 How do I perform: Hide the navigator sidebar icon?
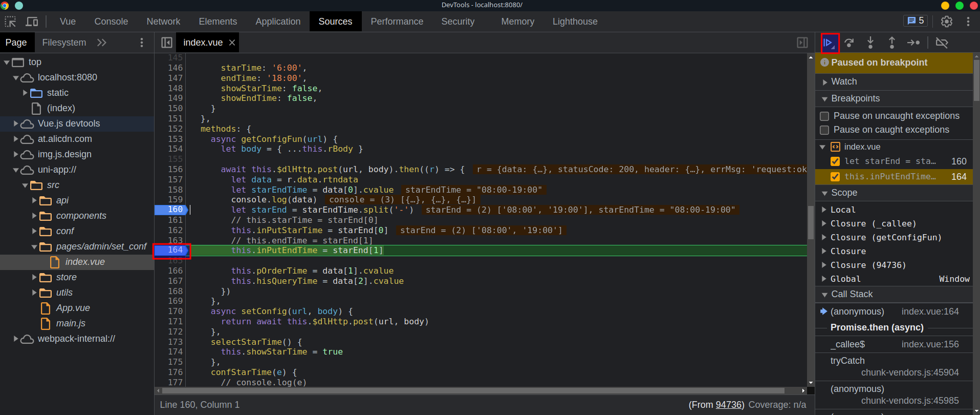pyautogui.click(x=167, y=43)
